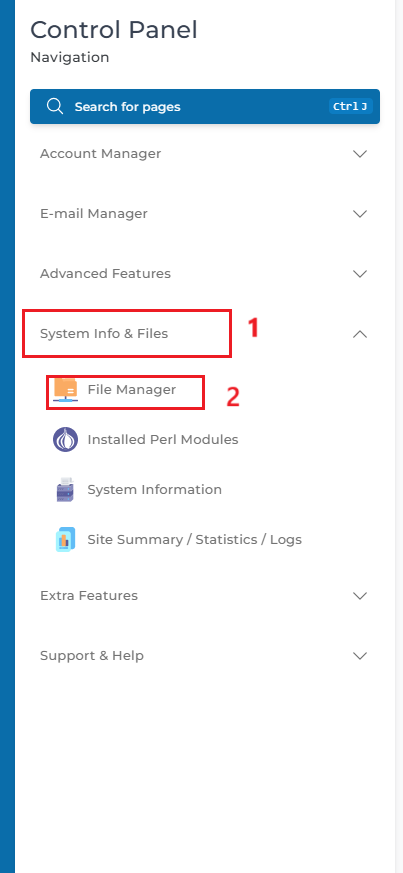The height and width of the screenshot is (873, 403).
Task: Click the System Information server icon
Action: coord(66,489)
